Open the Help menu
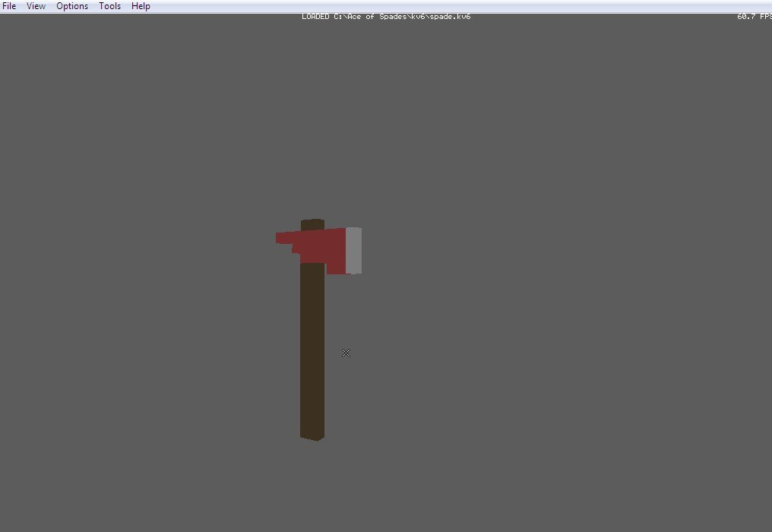 click(141, 6)
